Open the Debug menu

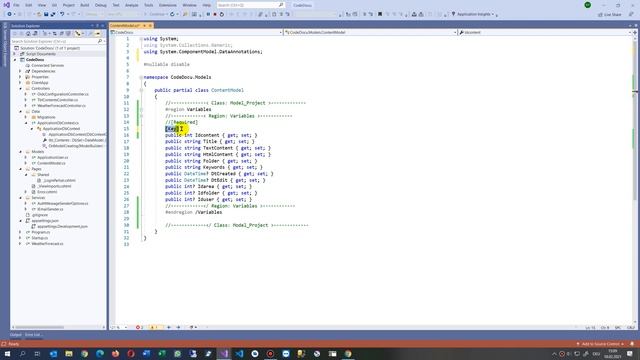(100, 5)
